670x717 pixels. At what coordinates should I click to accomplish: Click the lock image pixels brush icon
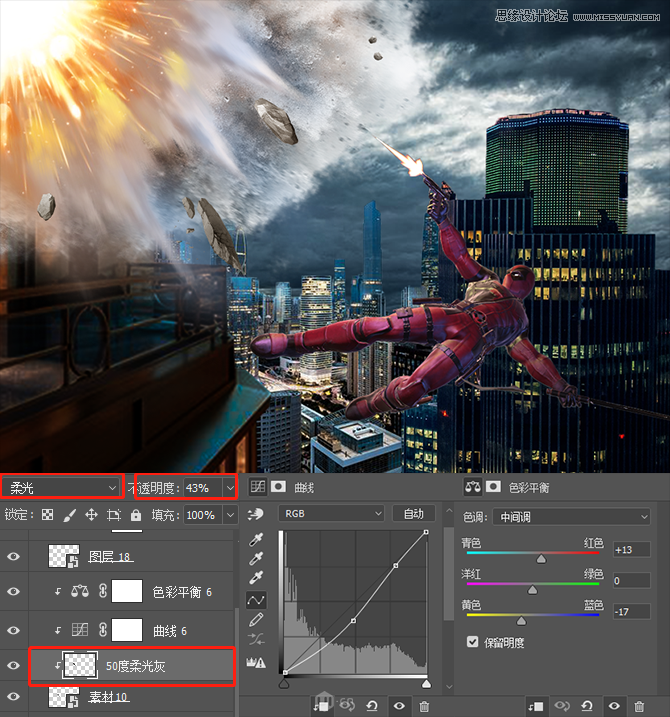(70, 515)
